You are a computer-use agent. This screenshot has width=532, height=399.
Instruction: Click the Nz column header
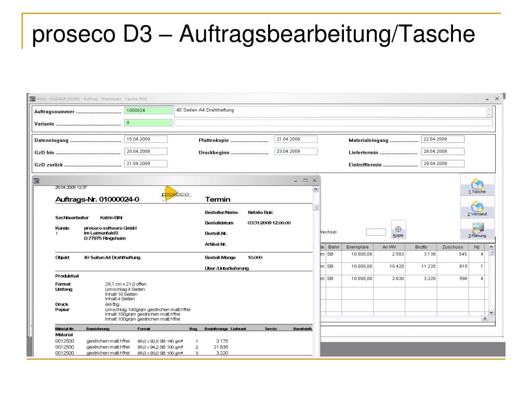(477, 247)
